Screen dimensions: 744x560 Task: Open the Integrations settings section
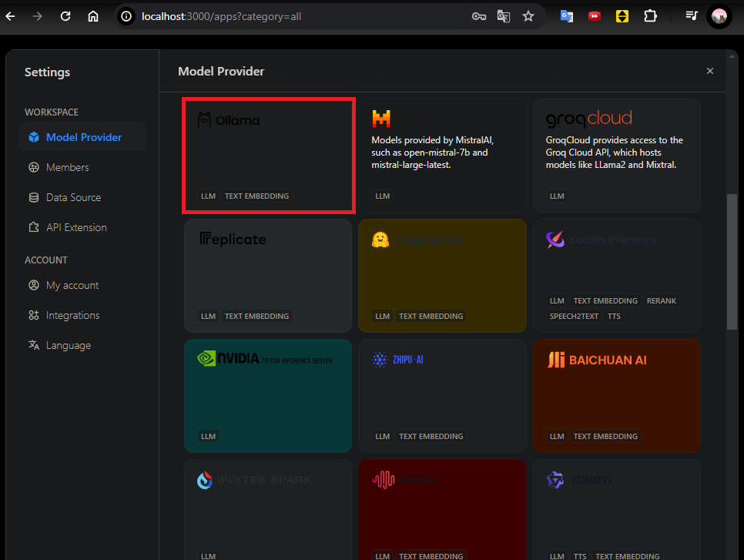point(82,315)
